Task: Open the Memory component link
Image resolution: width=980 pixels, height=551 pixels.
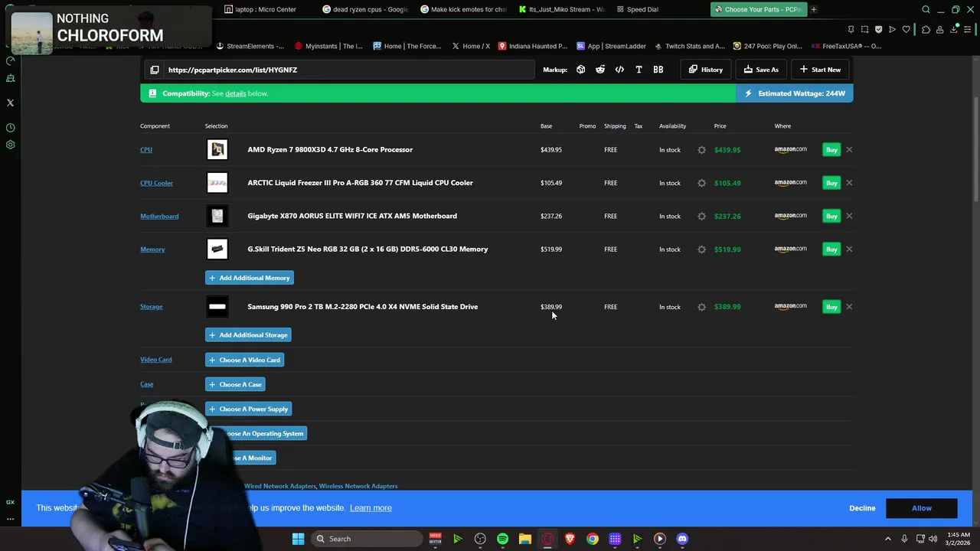Action: click(x=152, y=249)
